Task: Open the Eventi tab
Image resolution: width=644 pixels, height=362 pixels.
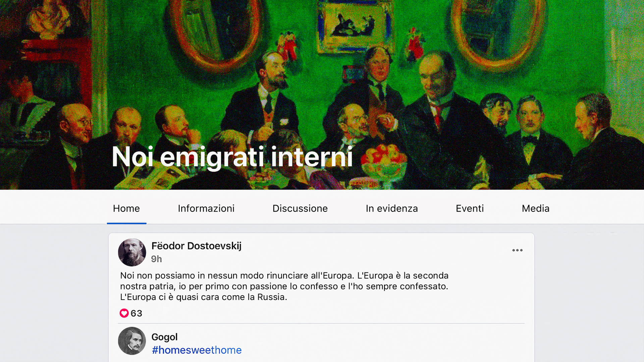Action: (470, 208)
